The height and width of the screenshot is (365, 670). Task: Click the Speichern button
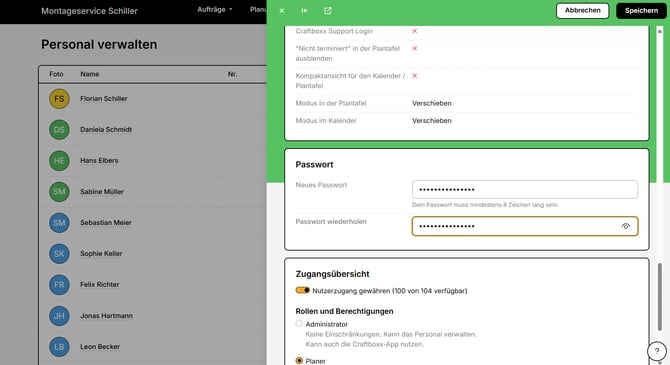click(641, 11)
